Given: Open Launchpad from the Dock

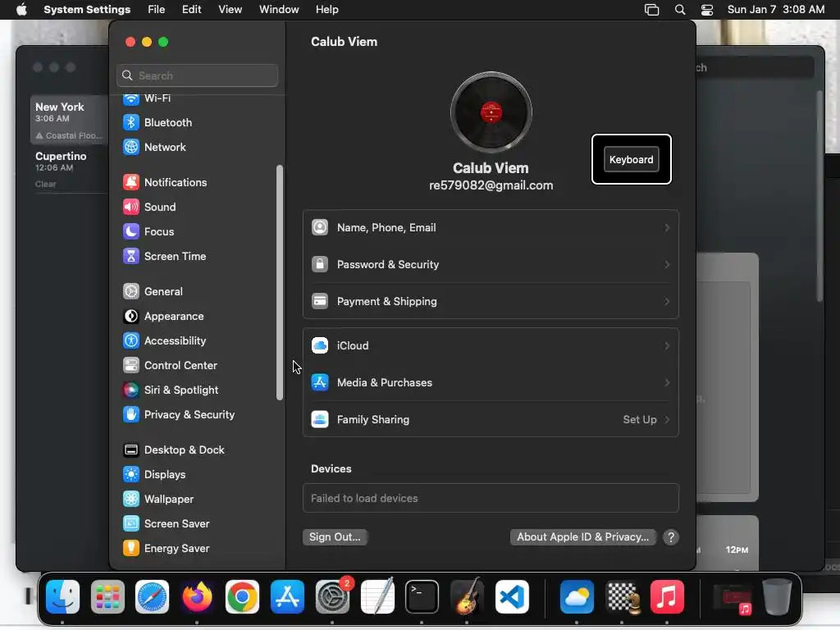Looking at the screenshot, I should coord(107,597).
